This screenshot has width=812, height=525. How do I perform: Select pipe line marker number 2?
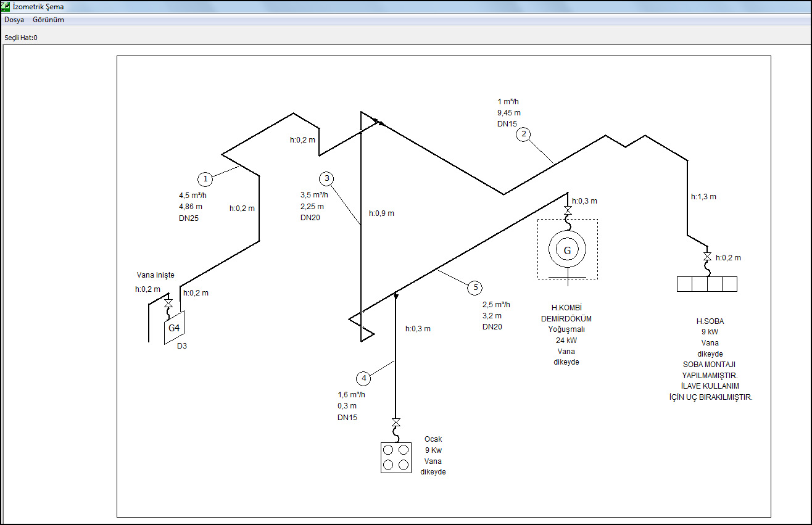coord(523,134)
